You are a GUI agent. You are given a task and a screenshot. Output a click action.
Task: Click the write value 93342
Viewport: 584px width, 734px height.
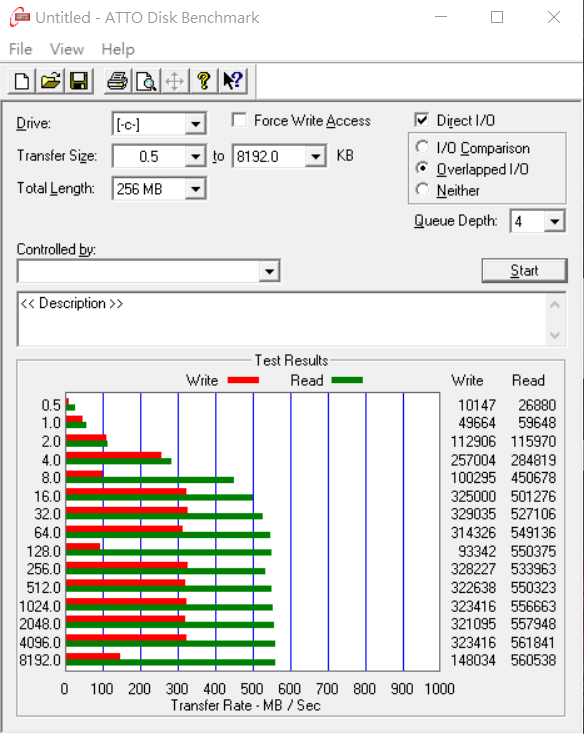[x=477, y=551]
